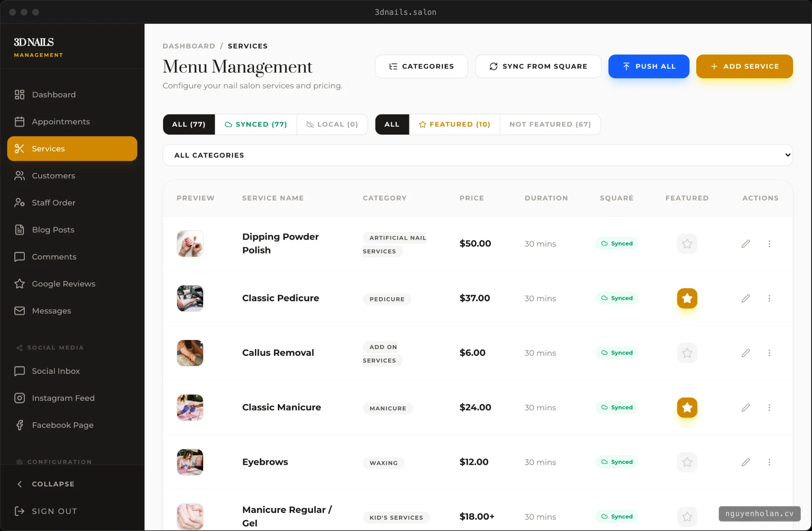Open Blog Posts section
812x531 pixels.
tap(72, 230)
